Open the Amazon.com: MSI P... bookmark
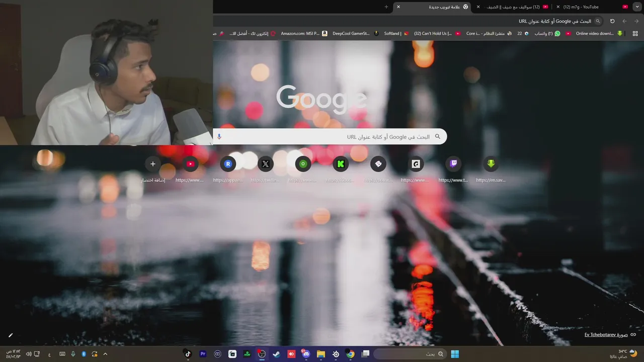This screenshot has height=362, width=644. coord(304,34)
